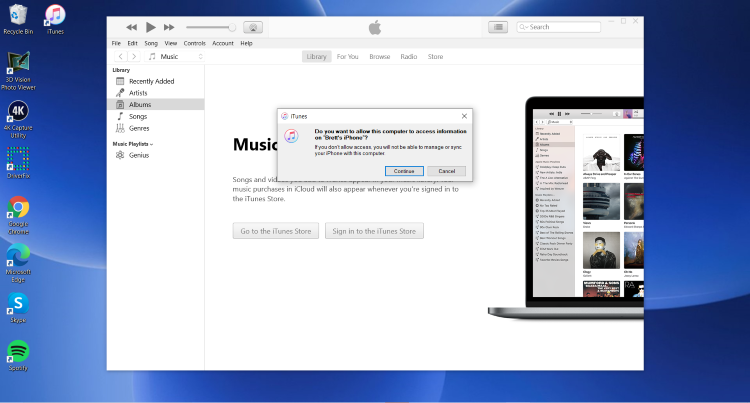Select Artists in the sidebar
The image size is (750, 403).
(x=138, y=93)
